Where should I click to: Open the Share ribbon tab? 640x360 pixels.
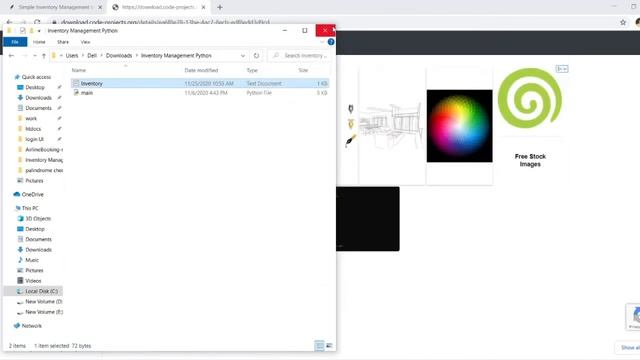(x=63, y=42)
